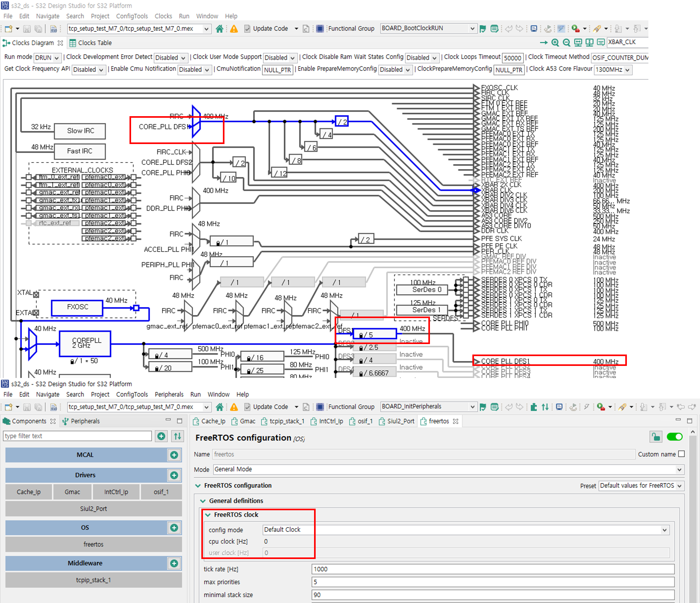700x603 pixels.
Task: Open the Preset Default values for FreeRTOS dropdown
Action: [641, 486]
